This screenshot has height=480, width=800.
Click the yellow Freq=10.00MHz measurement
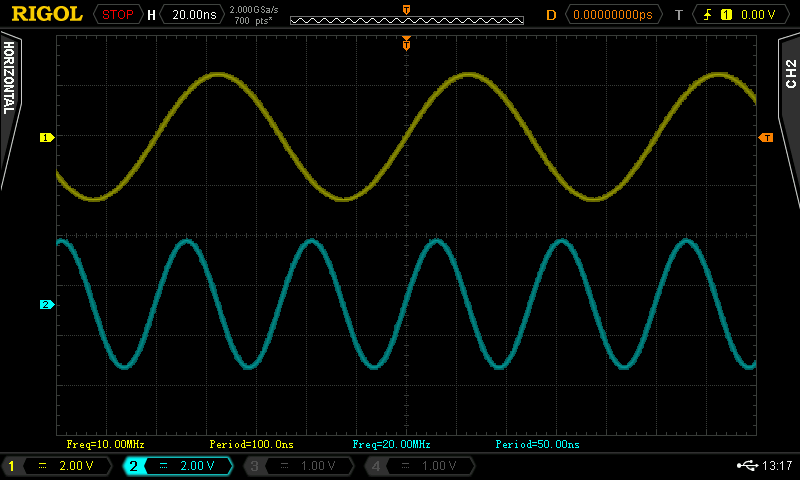tap(106, 444)
